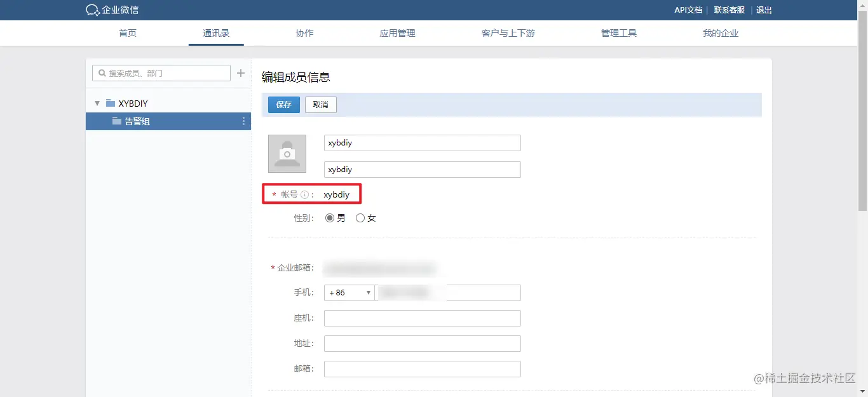Select the 女 gender radio button
Viewport: 868px width, 397px height.
360,218
